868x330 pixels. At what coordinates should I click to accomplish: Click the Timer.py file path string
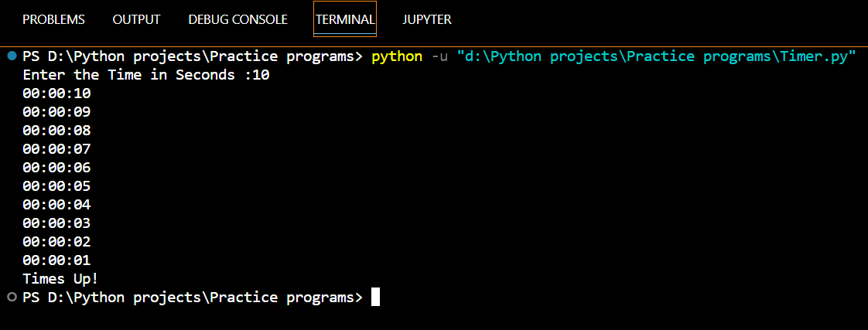(657, 56)
